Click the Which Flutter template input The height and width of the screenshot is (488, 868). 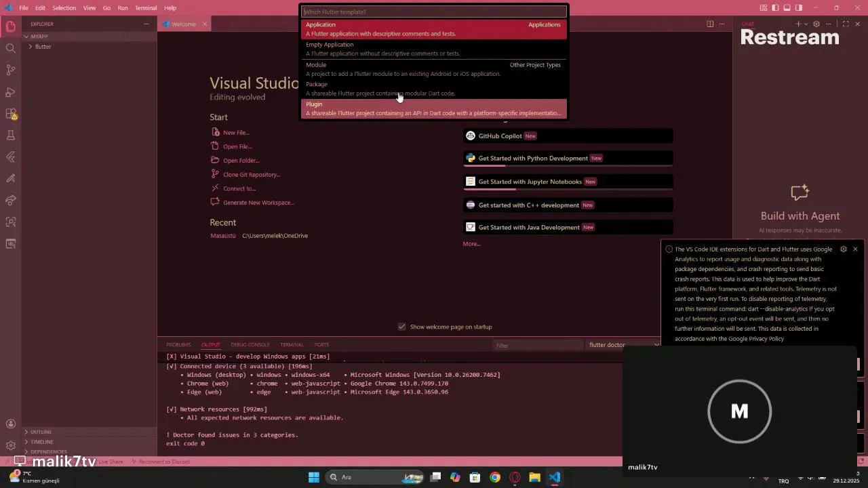click(433, 12)
